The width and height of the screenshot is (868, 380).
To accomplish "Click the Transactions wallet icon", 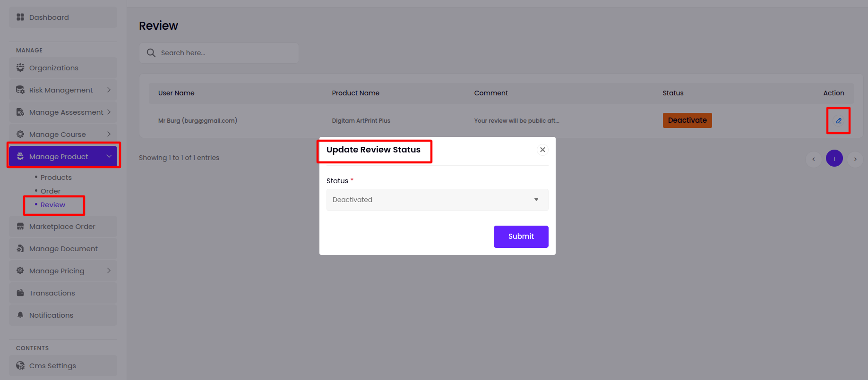I will click(x=20, y=293).
